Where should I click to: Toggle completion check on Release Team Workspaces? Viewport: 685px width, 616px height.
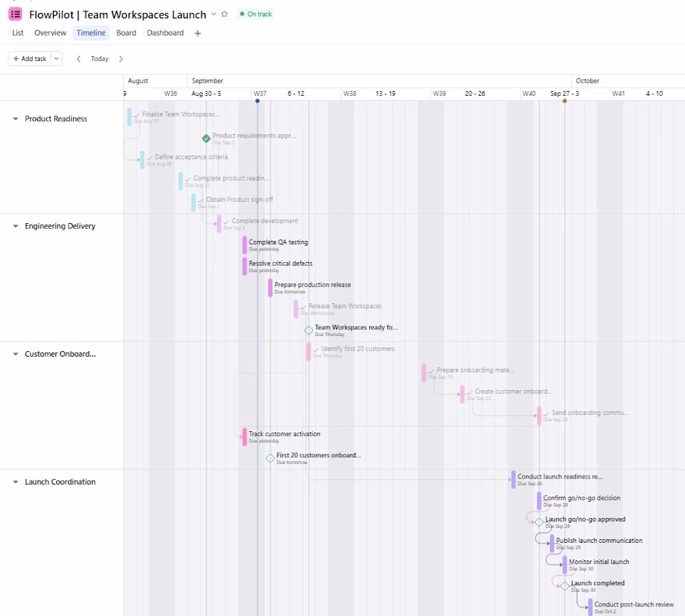(303, 307)
